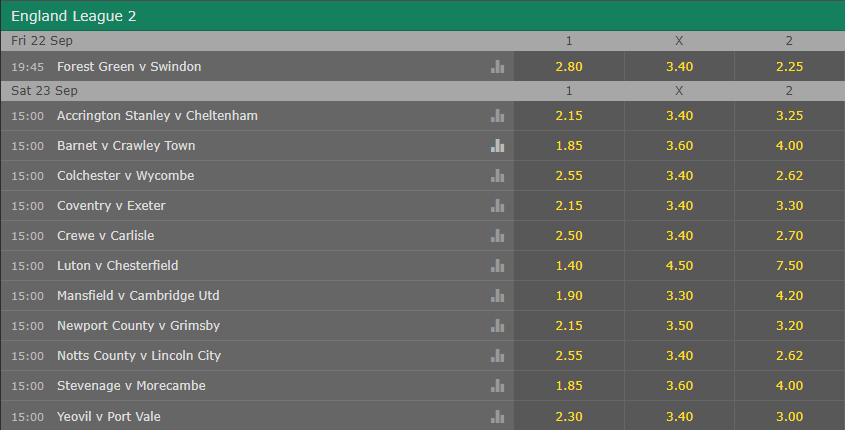This screenshot has height=430, width=845.
Task: Select Forest Green home win odds 2.80
Action: pos(569,66)
